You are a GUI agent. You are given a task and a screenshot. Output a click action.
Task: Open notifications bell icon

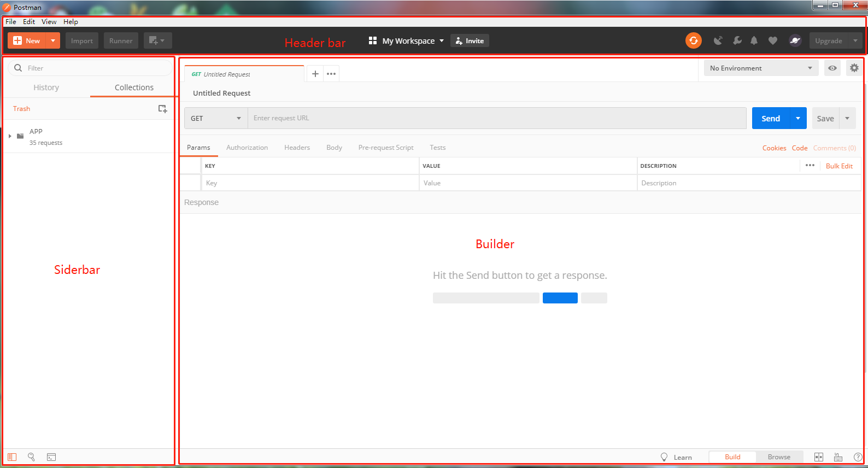tap(754, 40)
